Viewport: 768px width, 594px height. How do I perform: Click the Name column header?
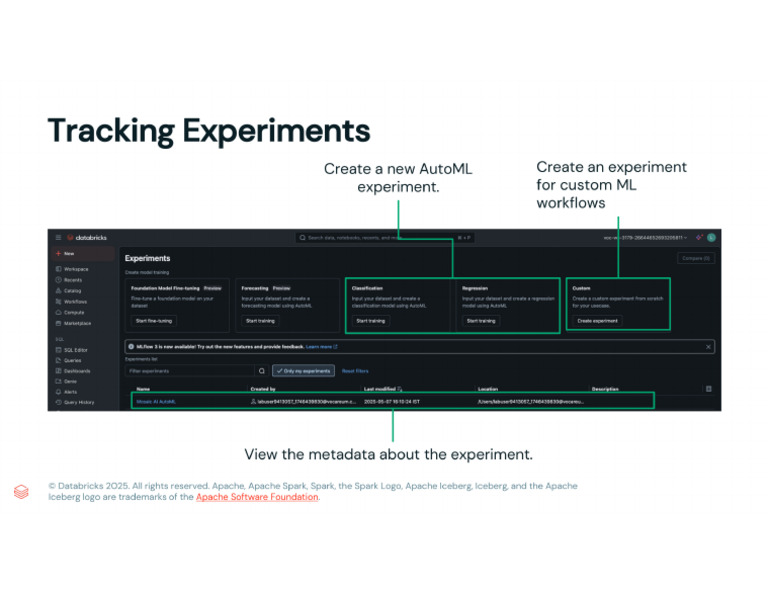tap(143, 389)
